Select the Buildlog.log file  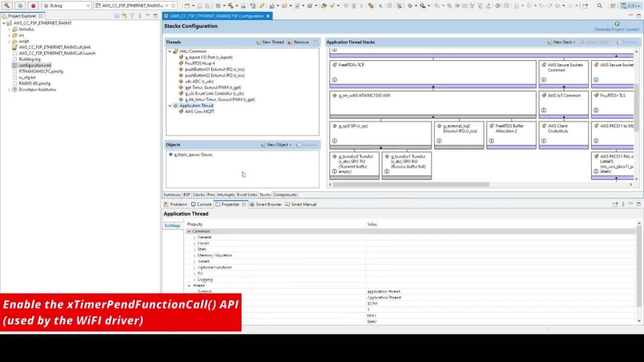click(x=30, y=59)
